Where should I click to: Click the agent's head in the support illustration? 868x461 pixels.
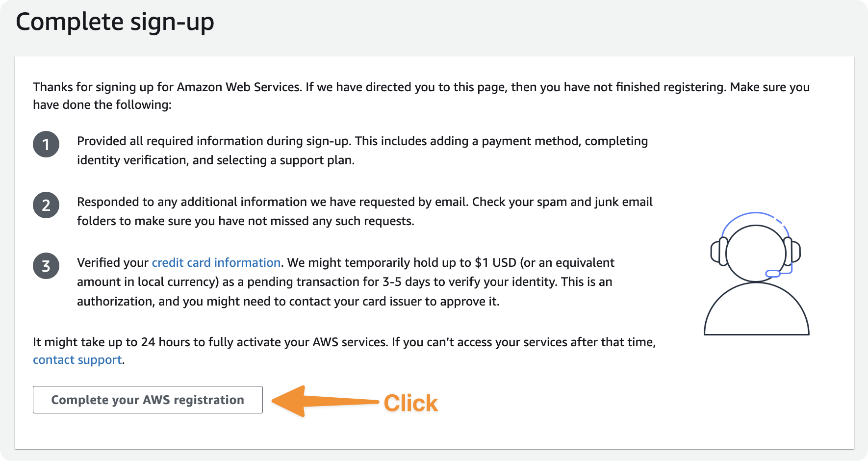tap(755, 253)
